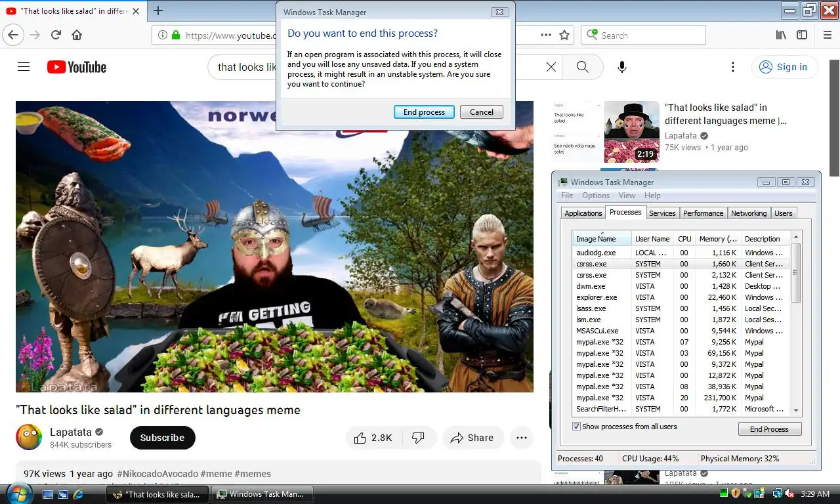Subscribe to Lapatata channel
840x504 pixels.
click(x=162, y=438)
